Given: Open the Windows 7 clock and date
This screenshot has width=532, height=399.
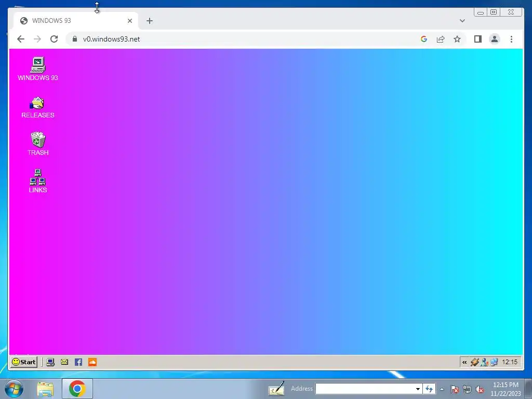Looking at the screenshot, I should [x=506, y=389].
